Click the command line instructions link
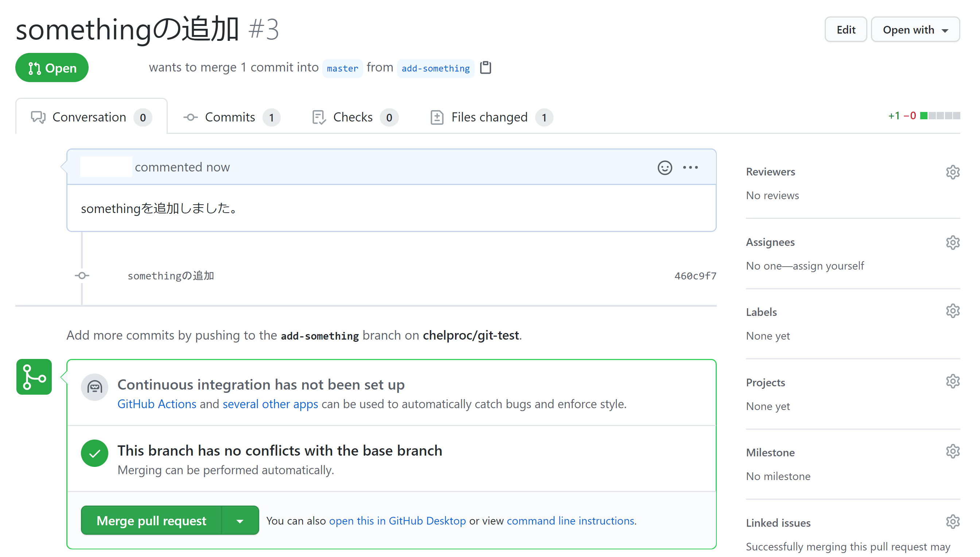The width and height of the screenshot is (980, 557). click(x=571, y=521)
